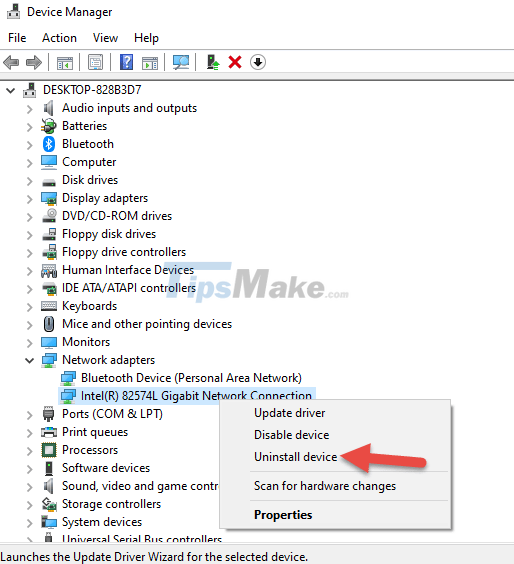Viewport: 514px width, 564px height.
Task: Choose Scan for hardware changes in context menu
Action: (x=335, y=486)
